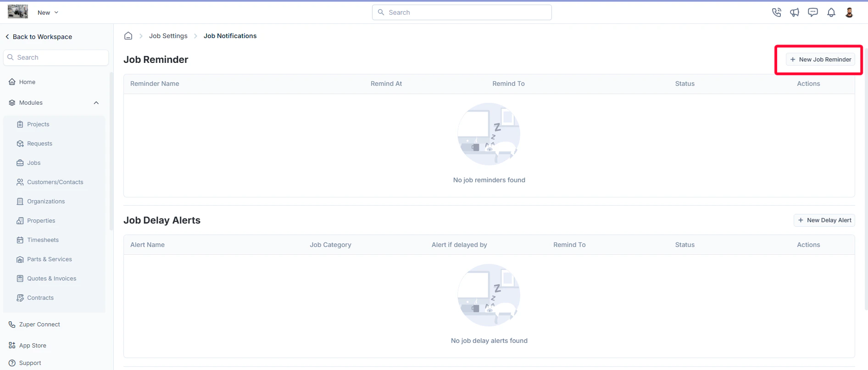Open the announcements megaphone icon

click(795, 12)
